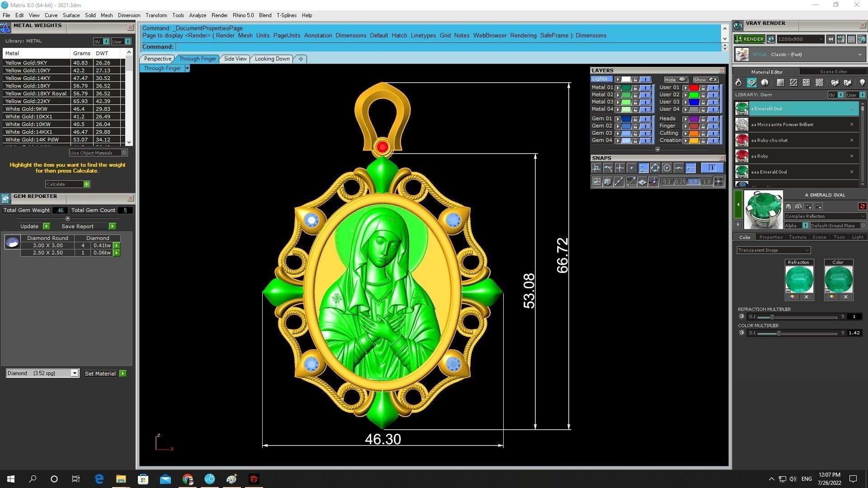
Task: Enable the intersection snap icon
Action: pyautogui.click(x=620, y=168)
